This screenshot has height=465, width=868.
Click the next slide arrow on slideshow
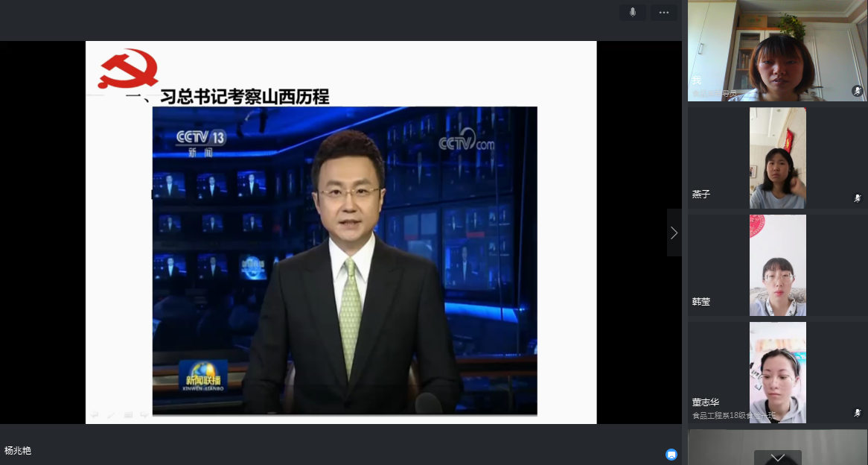pyautogui.click(x=144, y=415)
